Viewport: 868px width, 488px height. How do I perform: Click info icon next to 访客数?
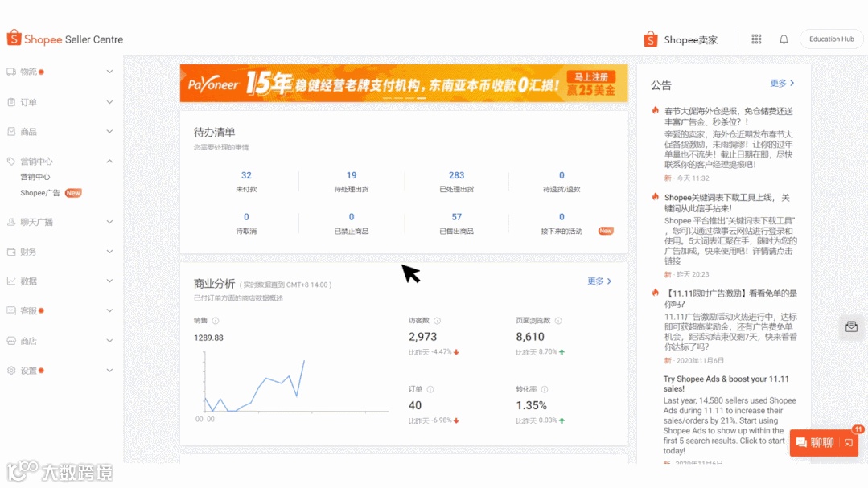pyautogui.click(x=438, y=320)
